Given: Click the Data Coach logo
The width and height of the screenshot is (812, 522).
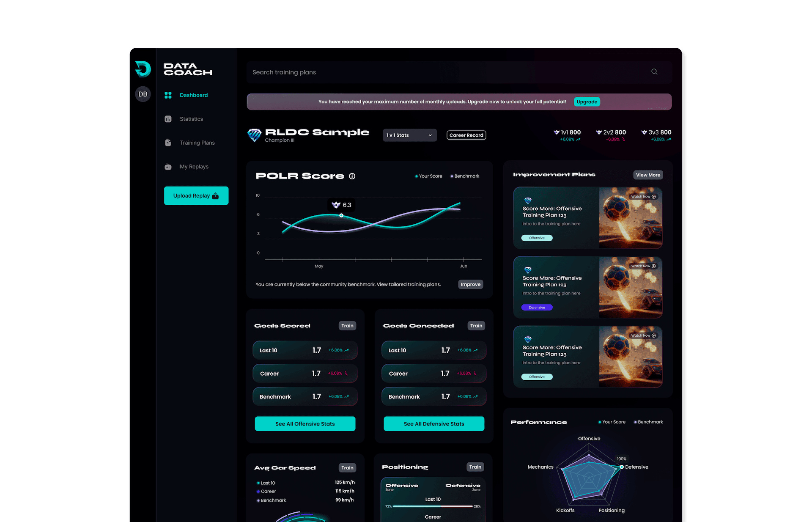Looking at the screenshot, I should (x=143, y=69).
